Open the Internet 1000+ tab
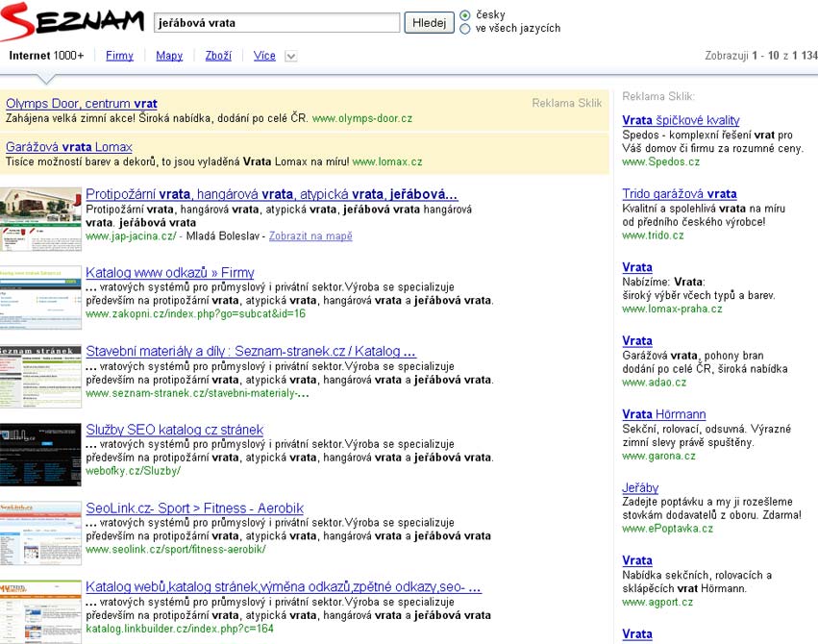Screen dimensions: 818x644 coord(46,56)
